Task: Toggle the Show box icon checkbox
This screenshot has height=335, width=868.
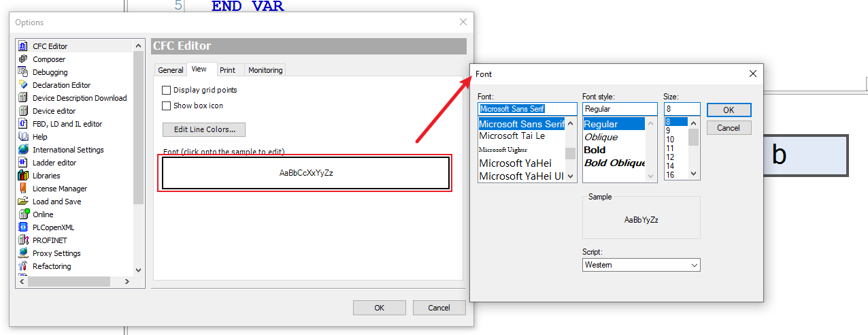Action: pos(167,106)
